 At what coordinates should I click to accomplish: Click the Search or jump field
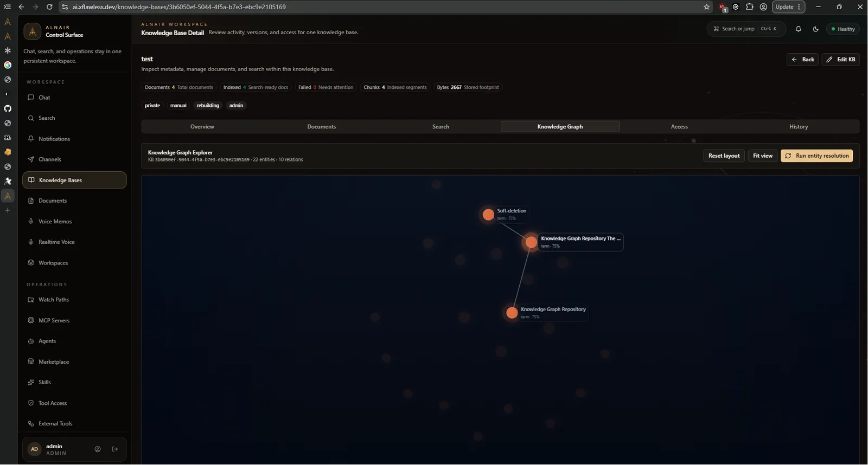[x=746, y=29]
